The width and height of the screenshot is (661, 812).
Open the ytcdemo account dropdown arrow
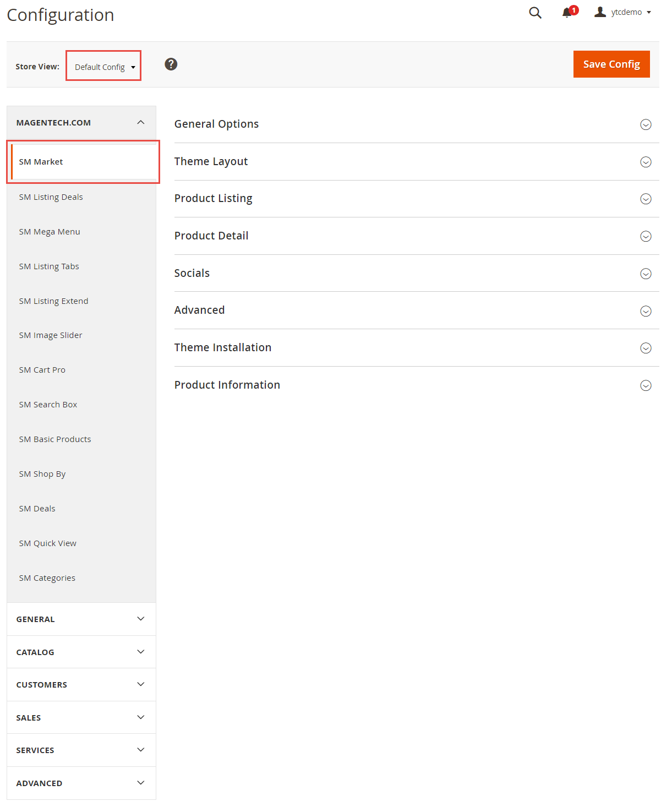click(x=649, y=12)
